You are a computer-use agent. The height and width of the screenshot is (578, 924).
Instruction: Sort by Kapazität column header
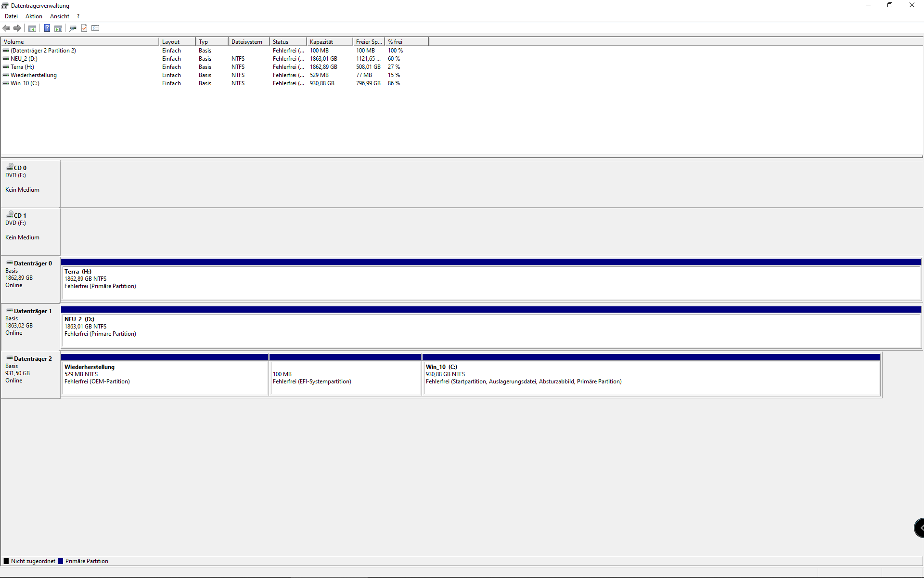(329, 42)
